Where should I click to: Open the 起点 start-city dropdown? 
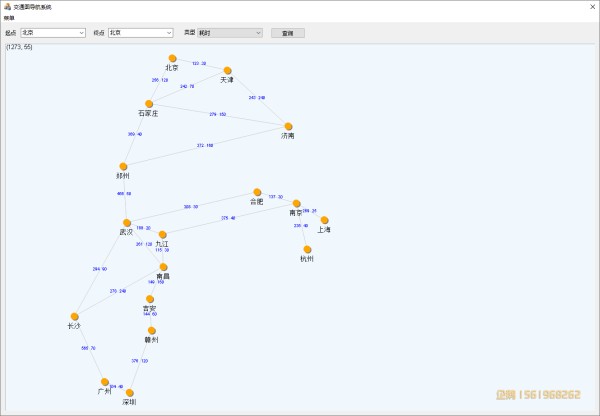(53, 33)
